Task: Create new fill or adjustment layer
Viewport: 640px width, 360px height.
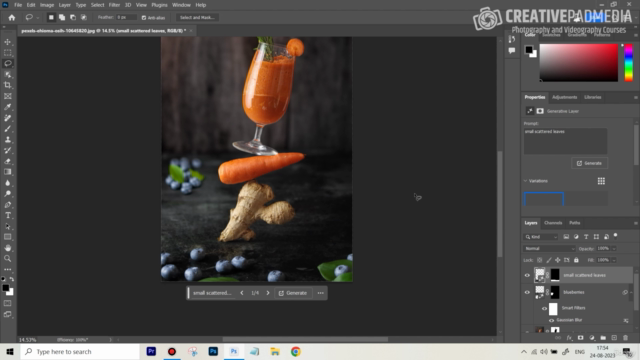Action: coord(592,338)
